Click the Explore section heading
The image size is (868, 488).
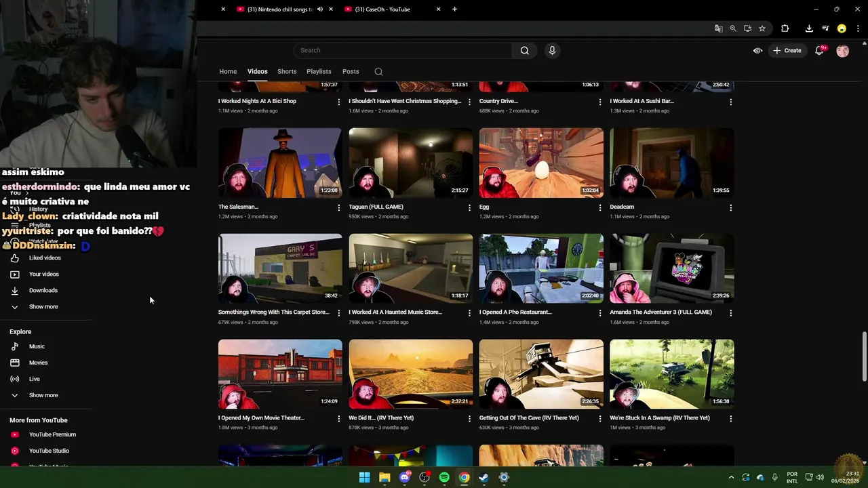(x=20, y=332)
